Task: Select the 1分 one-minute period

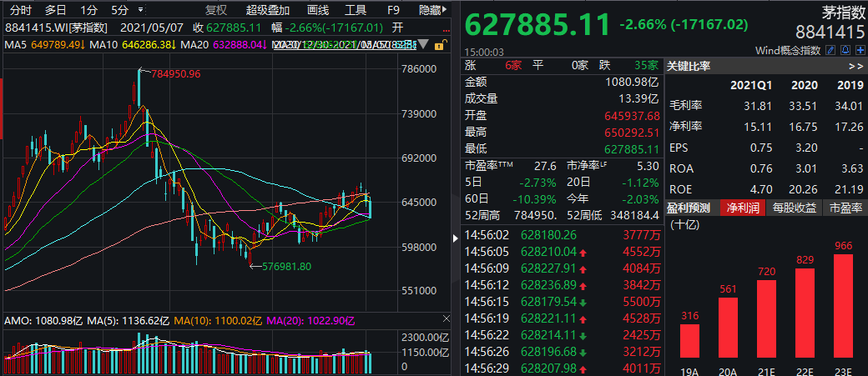Action: pos(88,10)
